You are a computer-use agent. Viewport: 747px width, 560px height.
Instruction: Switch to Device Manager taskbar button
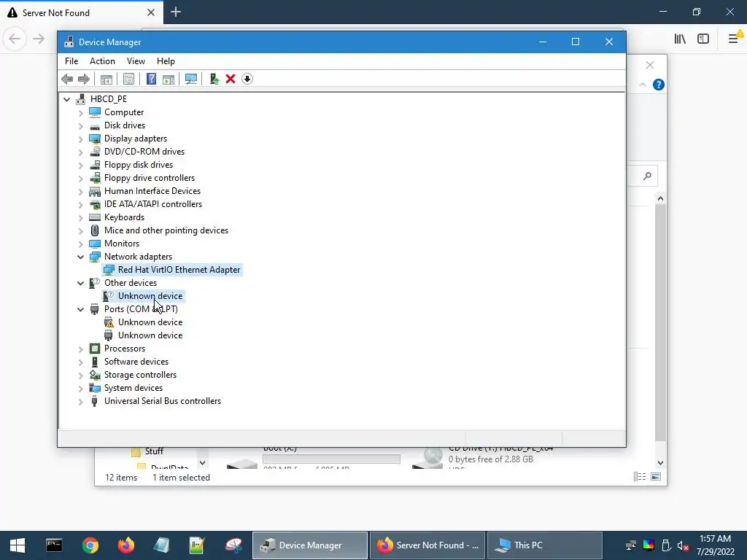[x=309, y=545]
